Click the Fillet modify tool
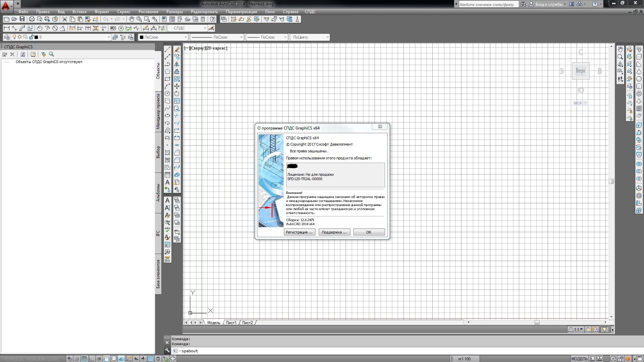 pos(177,160)
